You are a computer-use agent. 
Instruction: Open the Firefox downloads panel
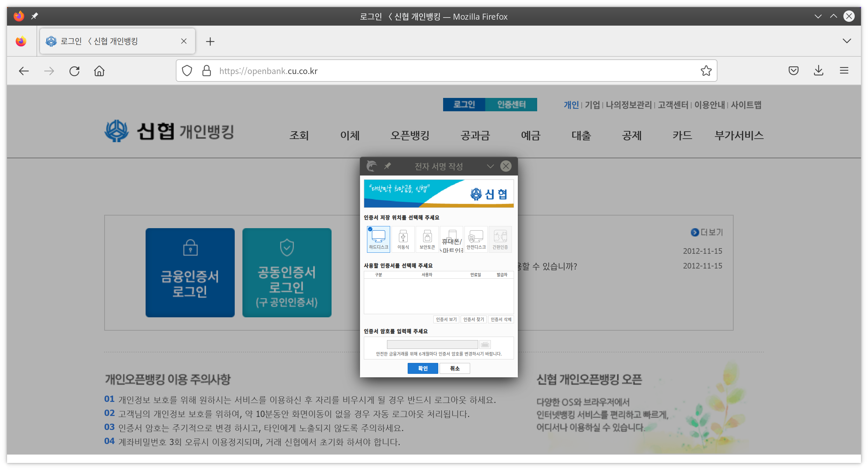click(x=819, y=71)
